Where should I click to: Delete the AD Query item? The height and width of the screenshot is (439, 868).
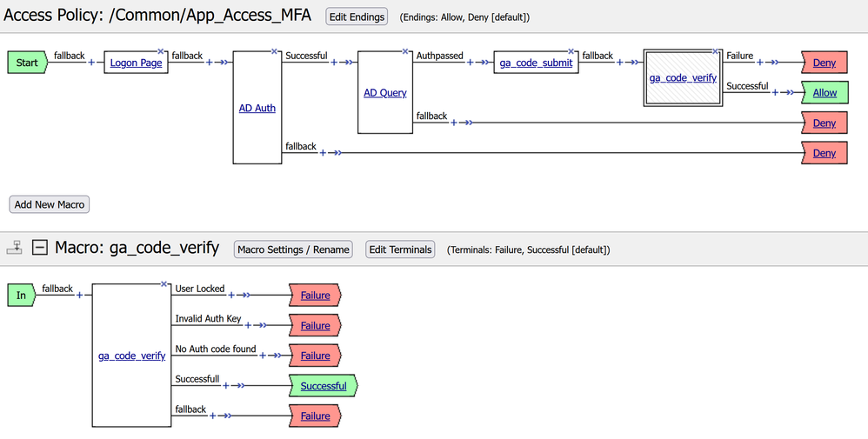404,52
